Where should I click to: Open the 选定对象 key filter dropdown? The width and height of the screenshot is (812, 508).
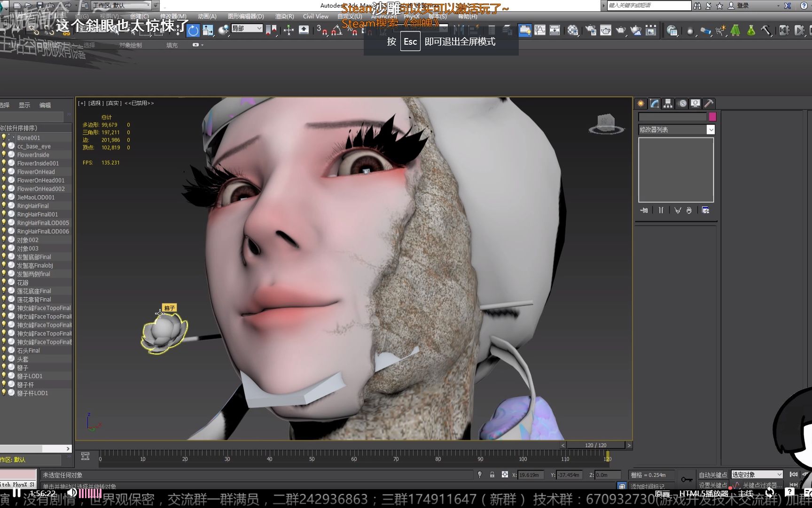[x=757, y=475]
